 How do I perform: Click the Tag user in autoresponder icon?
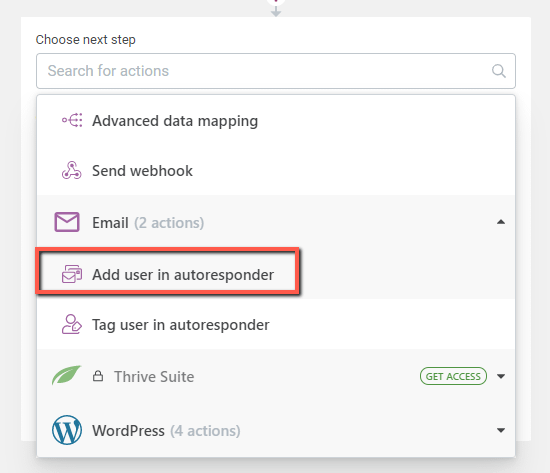[x=72, y=324]
